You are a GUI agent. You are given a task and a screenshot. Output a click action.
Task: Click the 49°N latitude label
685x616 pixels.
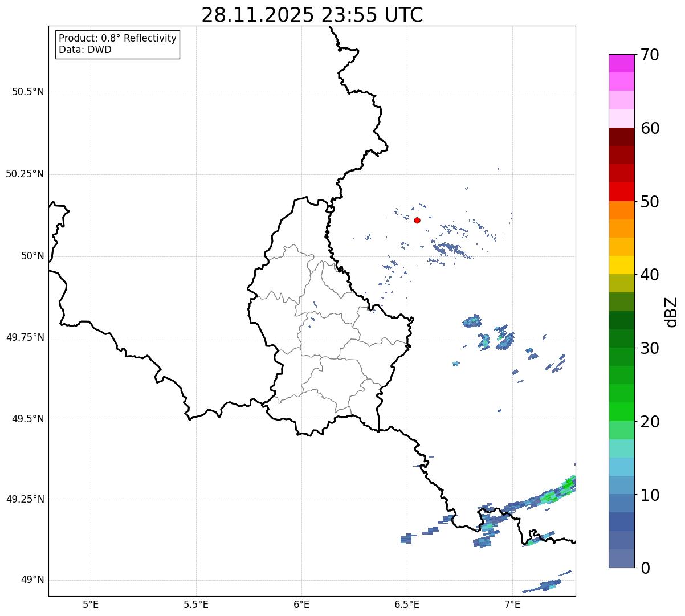click(x=32, y=580)
